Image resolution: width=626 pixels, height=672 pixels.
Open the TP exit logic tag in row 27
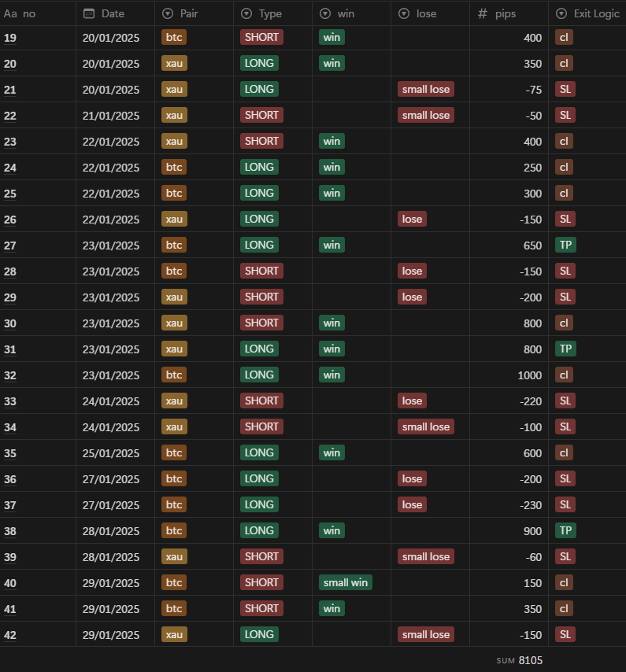[x=565, y=245]
